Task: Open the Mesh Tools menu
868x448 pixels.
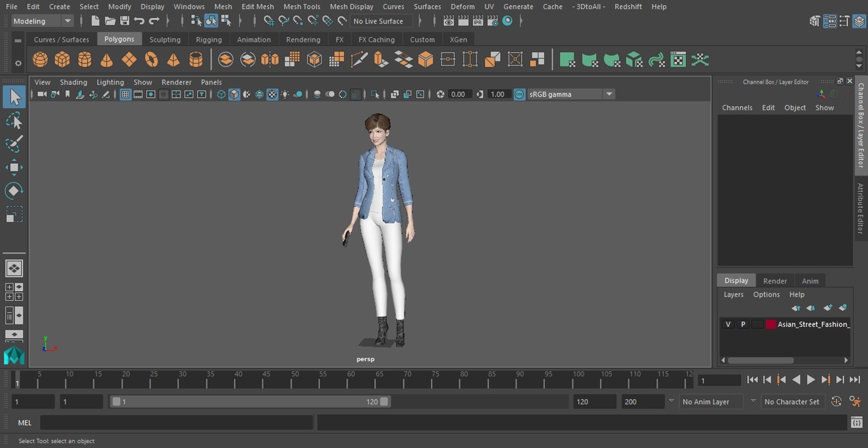Action: pos(302,7)
